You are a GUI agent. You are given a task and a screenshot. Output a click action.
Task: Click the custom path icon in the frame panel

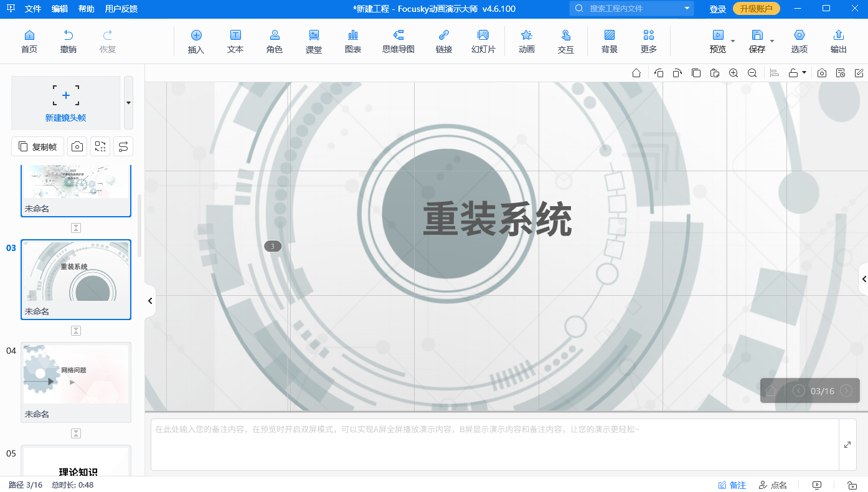coord(123,146)
